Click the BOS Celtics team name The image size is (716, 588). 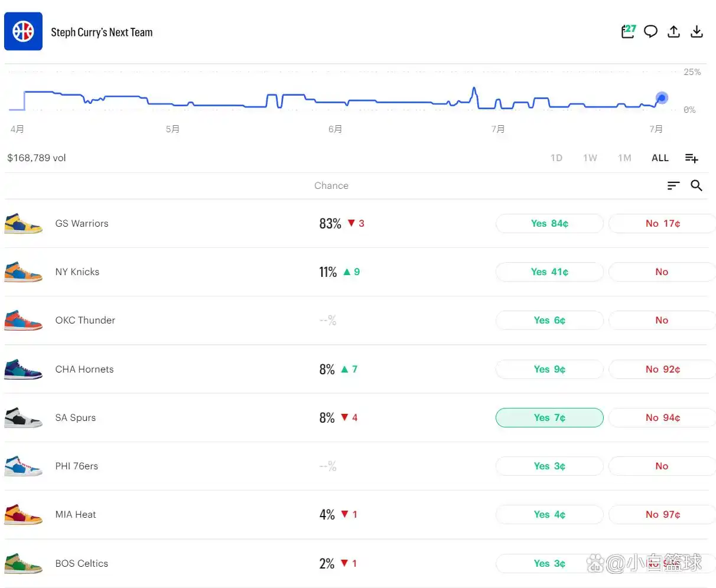pyautogui.click(x=82, y=563)
